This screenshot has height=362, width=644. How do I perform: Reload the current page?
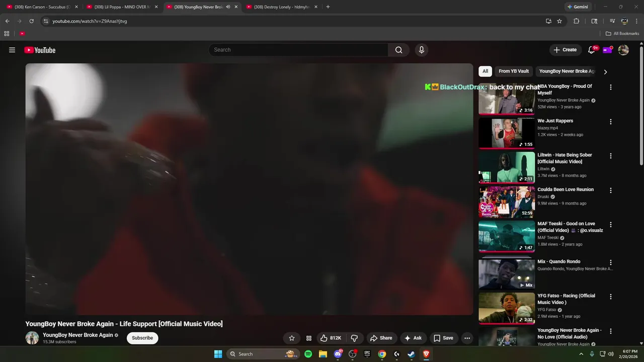point(31,21)
